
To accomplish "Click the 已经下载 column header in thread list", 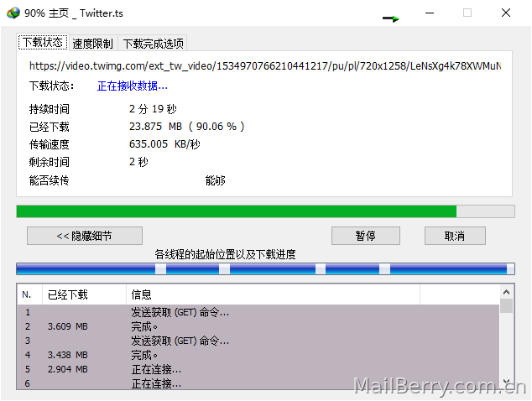I will pos(84,294).
